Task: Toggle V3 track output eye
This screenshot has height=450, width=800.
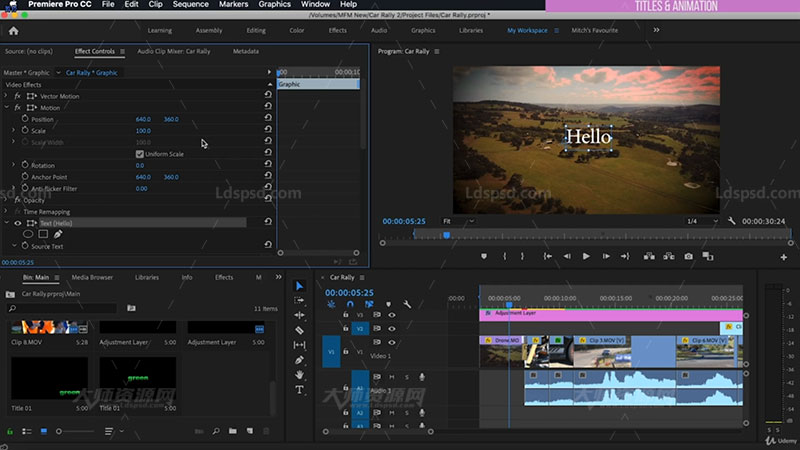Action: 392,315
